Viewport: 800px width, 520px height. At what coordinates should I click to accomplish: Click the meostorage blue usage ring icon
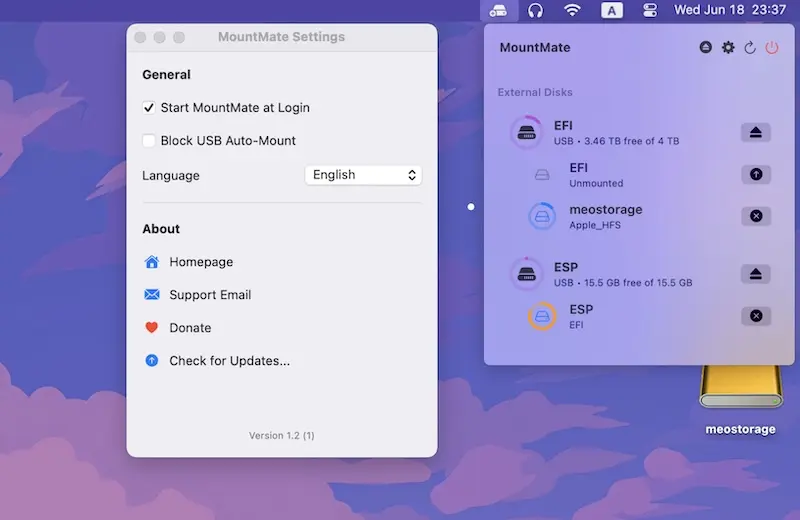point(542,216)
